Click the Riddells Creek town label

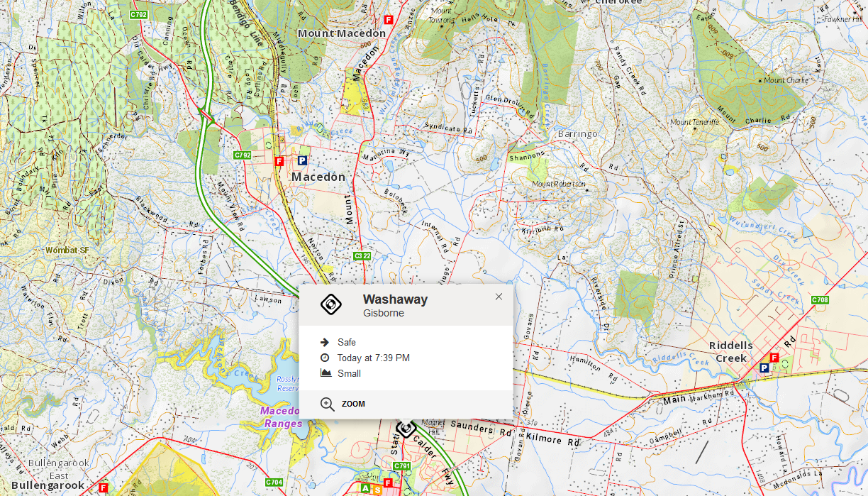731,351
